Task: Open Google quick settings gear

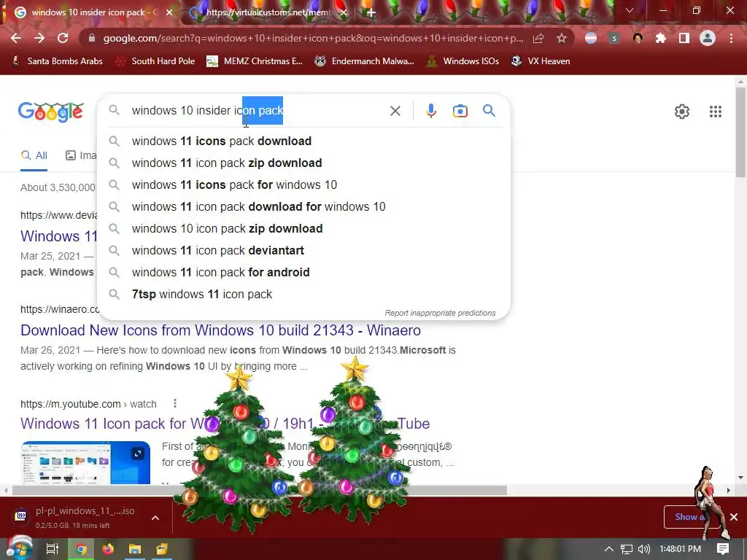Action: [x=682, y=112]
